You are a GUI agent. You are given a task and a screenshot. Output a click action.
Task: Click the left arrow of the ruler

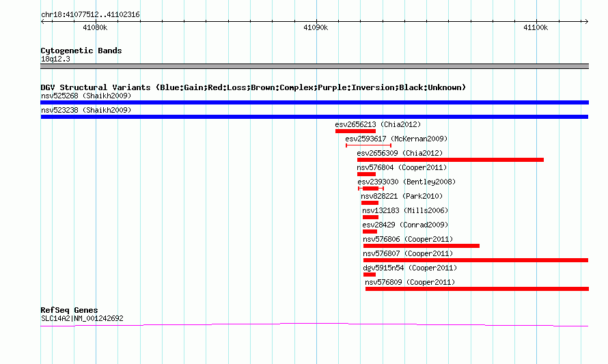42,22
